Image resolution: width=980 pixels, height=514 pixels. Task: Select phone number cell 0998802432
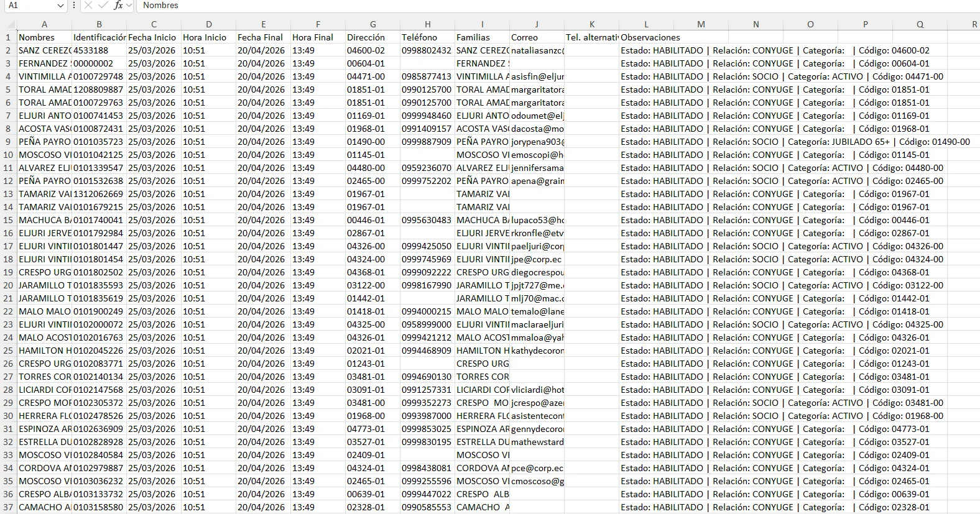[427, 50]
